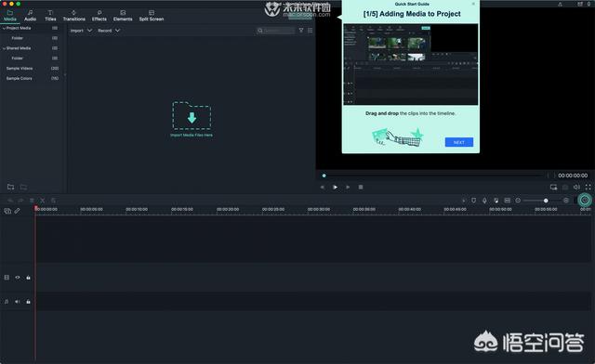This screenshot has height=364, width=595.
Task: Open the clip edit adjust icon
Action: (x=54, y=201)
